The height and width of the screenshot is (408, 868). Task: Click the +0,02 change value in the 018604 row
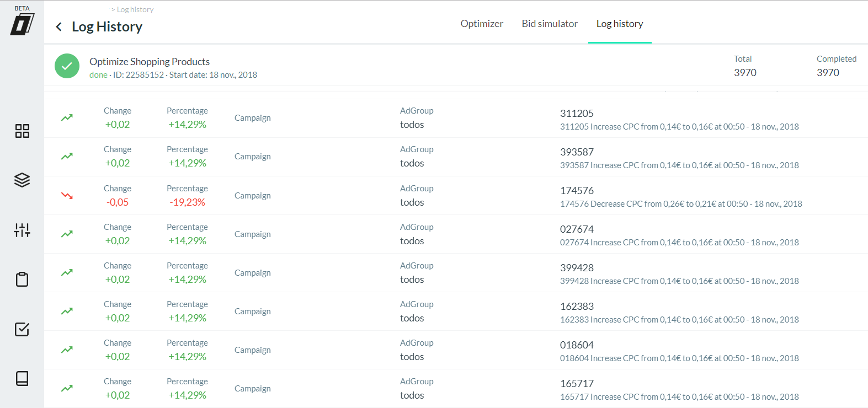click(118, 357)
